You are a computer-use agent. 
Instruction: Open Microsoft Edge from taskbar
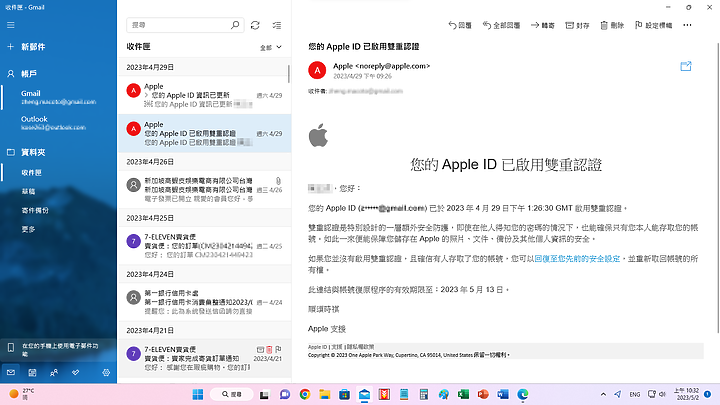pyautogui.click(x=523, y=394)
